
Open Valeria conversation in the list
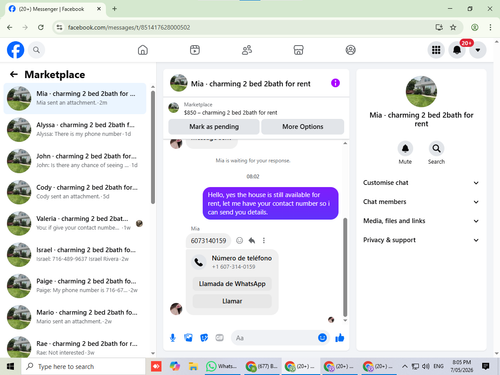pyautogui.click(x=75, y=223)
